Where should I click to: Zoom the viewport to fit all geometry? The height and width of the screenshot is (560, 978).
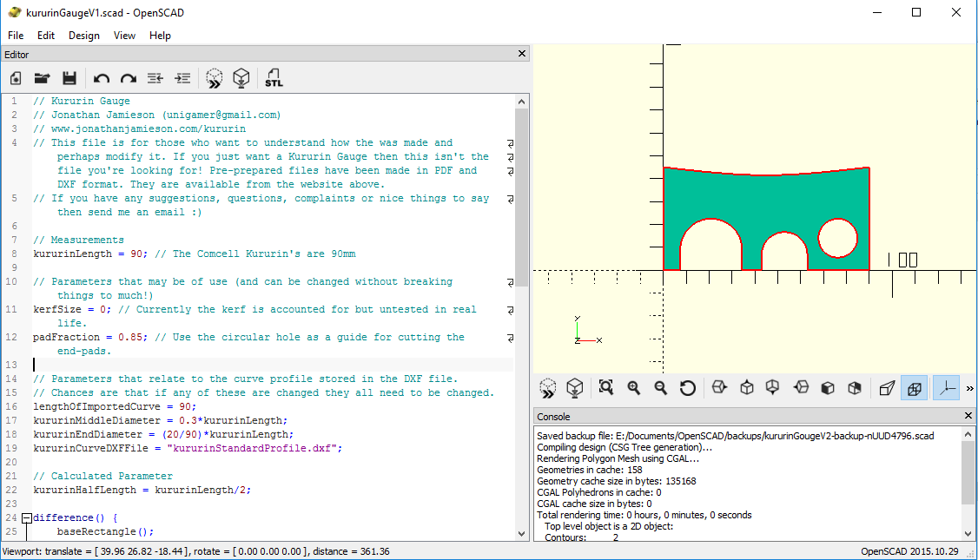pyautogui.click(x=605, y=387)
